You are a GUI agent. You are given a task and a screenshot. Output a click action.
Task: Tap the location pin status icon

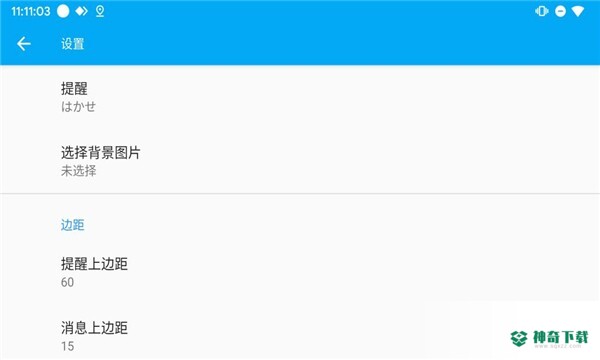point(100,11)
